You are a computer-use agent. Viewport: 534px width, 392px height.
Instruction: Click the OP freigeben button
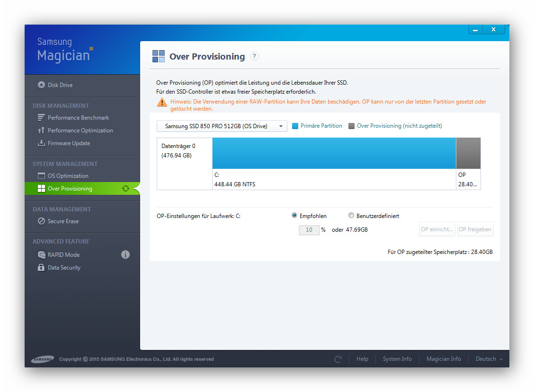click(475, 229)
